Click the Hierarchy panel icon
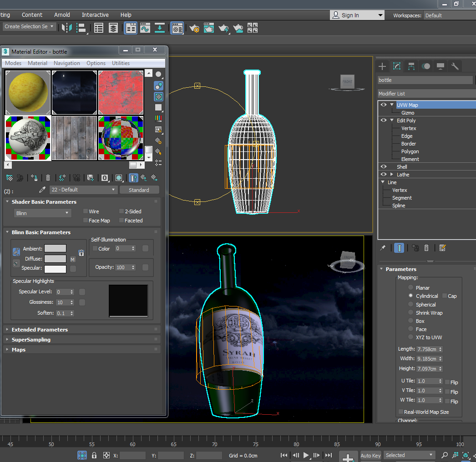The image size is (476, 462). [411, 66]
